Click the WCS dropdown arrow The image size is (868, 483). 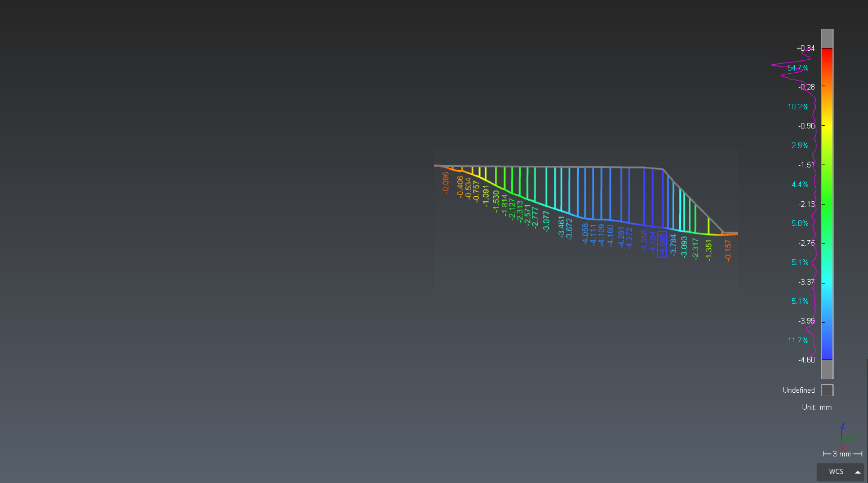click(x=858, y=472)
